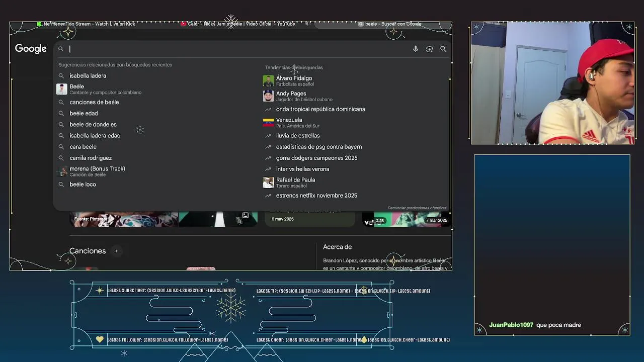Click search icon beside 'beéle loco'
This screenshot has width=644, height=362.
tap(61, 185)
